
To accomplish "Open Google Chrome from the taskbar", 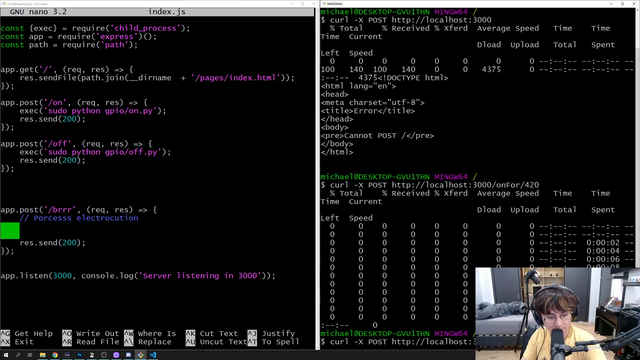I will (55, 355).
